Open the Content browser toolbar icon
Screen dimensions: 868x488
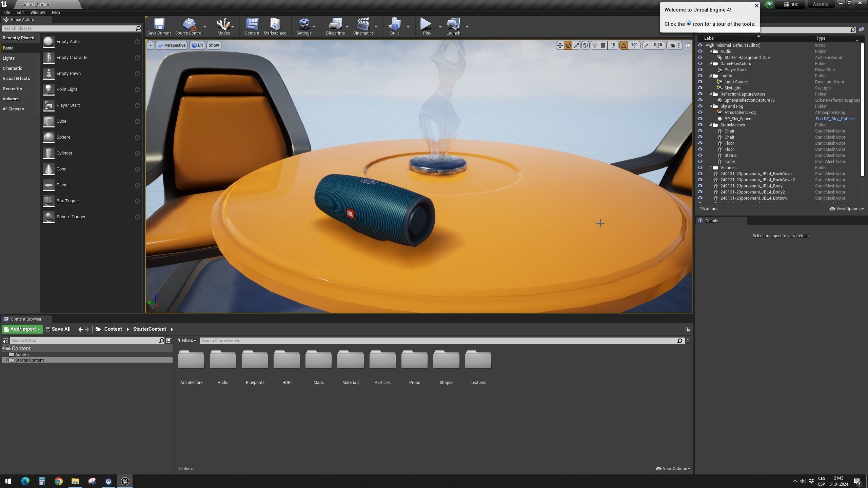[252, 26]
